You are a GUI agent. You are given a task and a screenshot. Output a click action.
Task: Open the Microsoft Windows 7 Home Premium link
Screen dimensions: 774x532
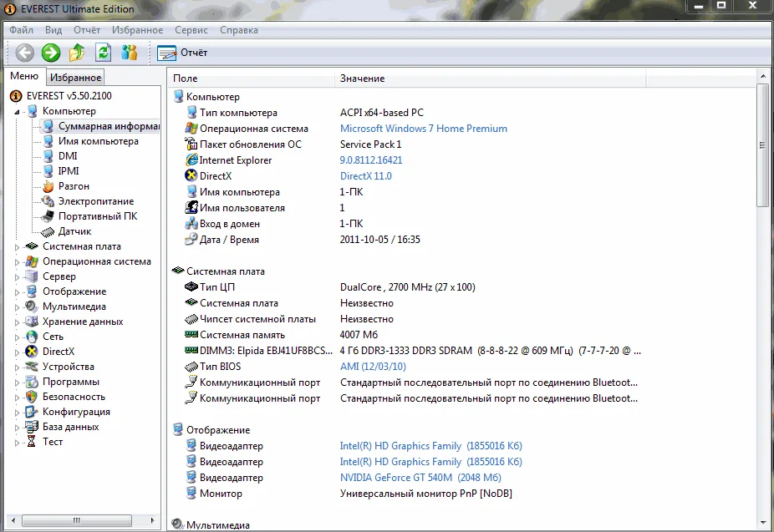[423, 129]
